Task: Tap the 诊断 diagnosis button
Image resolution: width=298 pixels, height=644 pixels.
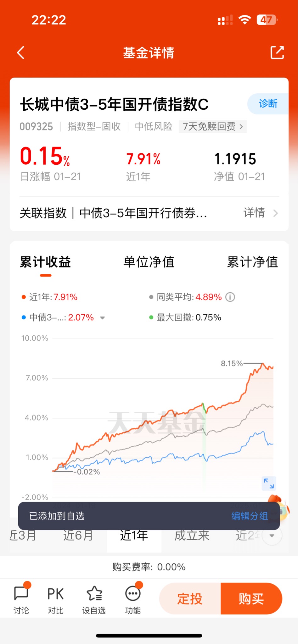Action: 268,104
